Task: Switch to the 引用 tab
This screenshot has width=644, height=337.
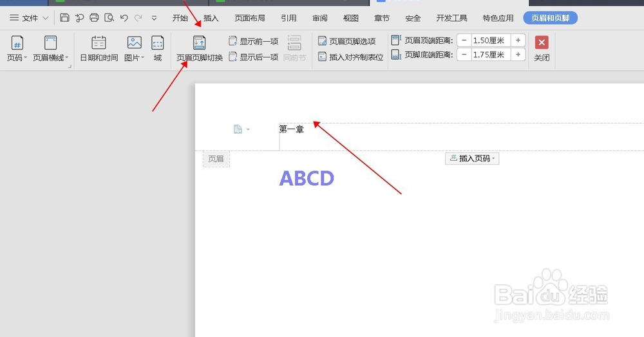Action: 289,18
